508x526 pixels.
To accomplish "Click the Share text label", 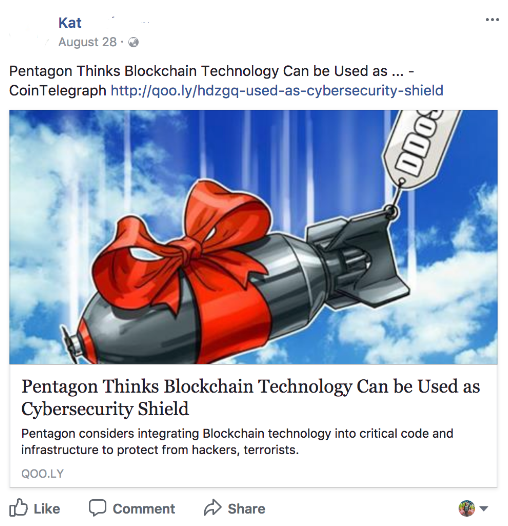I will (x=246, y=509).
